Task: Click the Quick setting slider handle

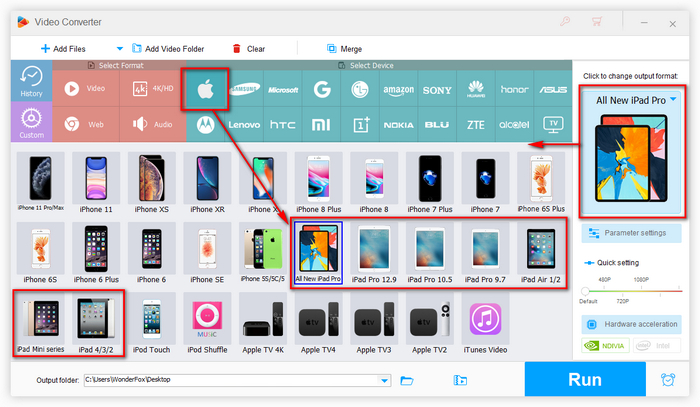Action: (x=585, y=291)
